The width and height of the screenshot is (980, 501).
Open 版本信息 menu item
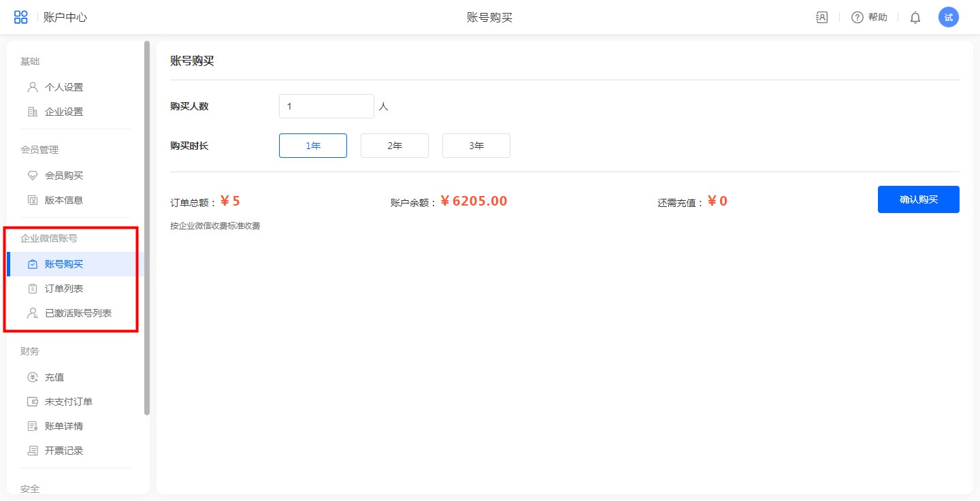tap(63, 200)
